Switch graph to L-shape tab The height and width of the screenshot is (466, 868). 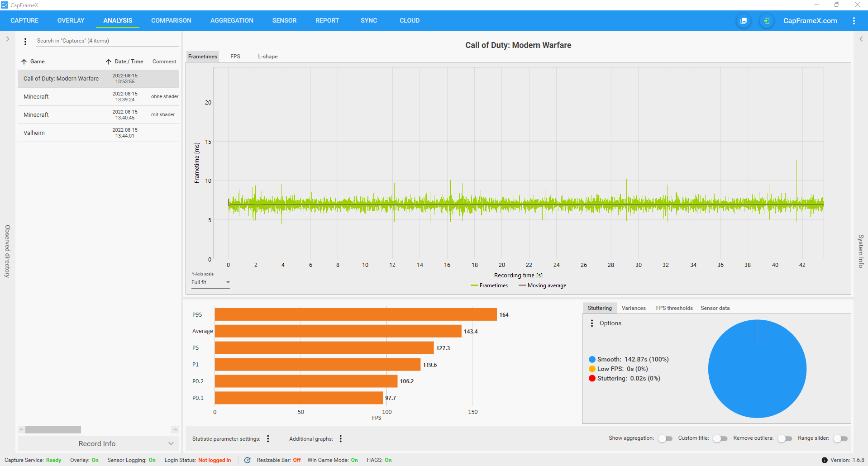pos(268,57)
